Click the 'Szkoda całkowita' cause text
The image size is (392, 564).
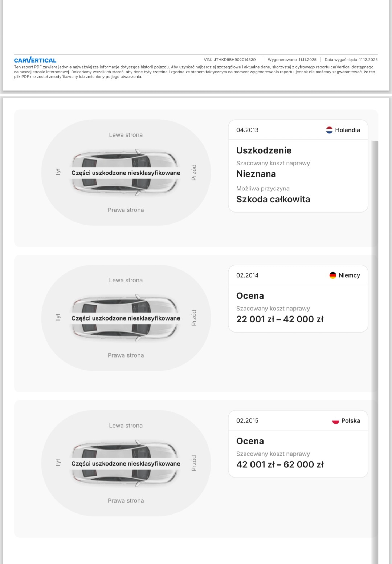click(273, 199)
